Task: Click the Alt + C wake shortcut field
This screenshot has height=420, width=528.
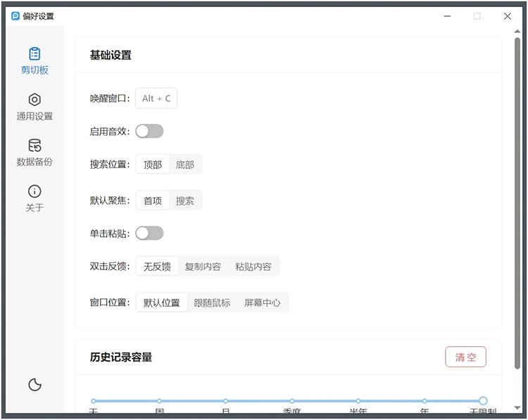Action: point(156,98)
